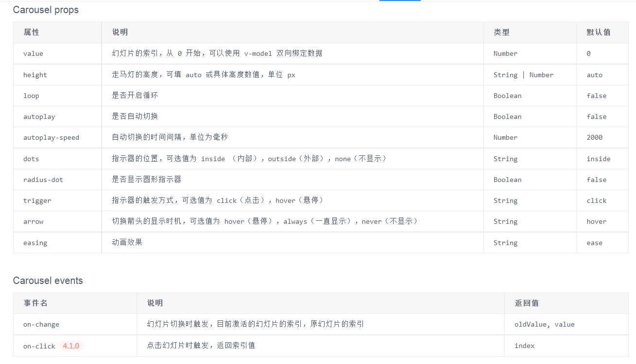Image resolution: width=636 pixels, height=364 pixels.
Task: Click the on-change event name
Action: tap(41, 324)
